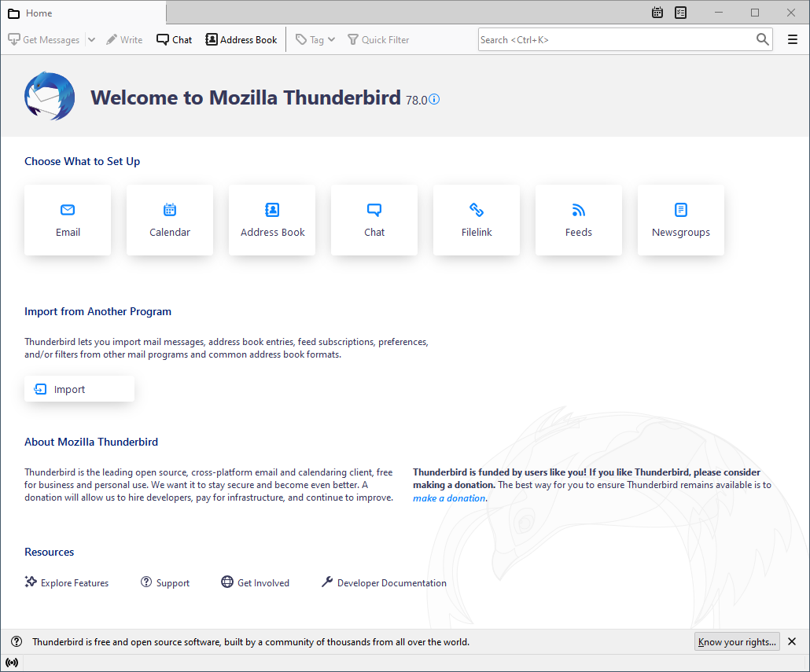The width and height of the screenshot is (810, 672).
Task: Select the Newsgroups setup option
Action: click(680, 220)
